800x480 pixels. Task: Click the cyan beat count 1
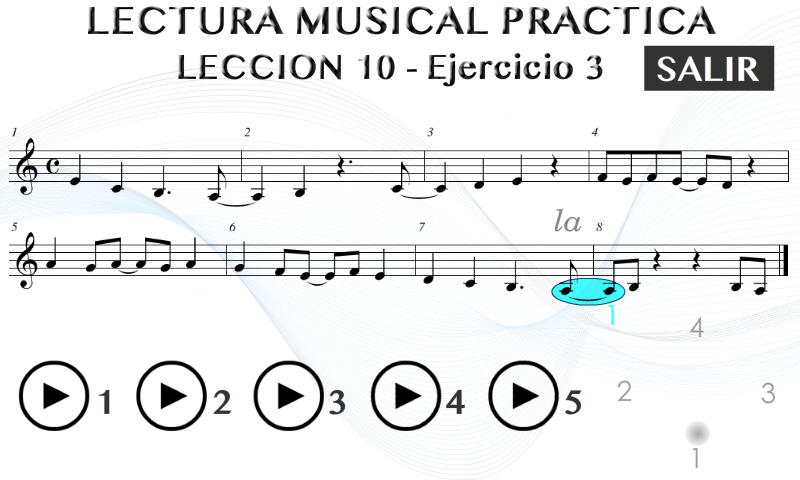[x=612, y=314]
